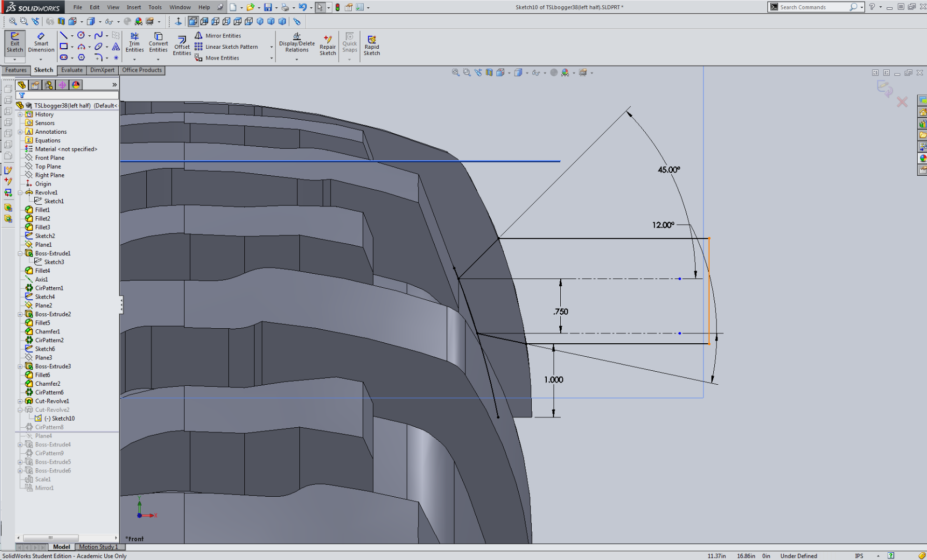Click the Convert Entities tool
The image size is (927, 560).
[158, 44]
